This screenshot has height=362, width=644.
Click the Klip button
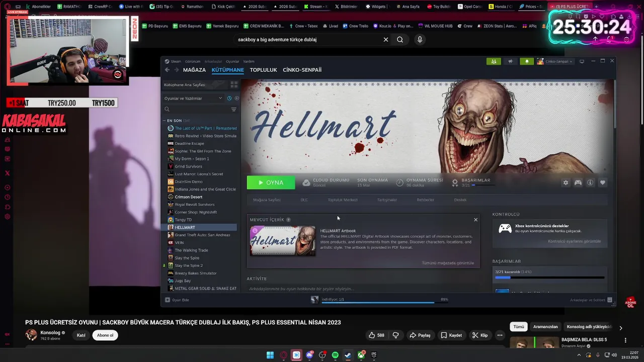point(479,335)
